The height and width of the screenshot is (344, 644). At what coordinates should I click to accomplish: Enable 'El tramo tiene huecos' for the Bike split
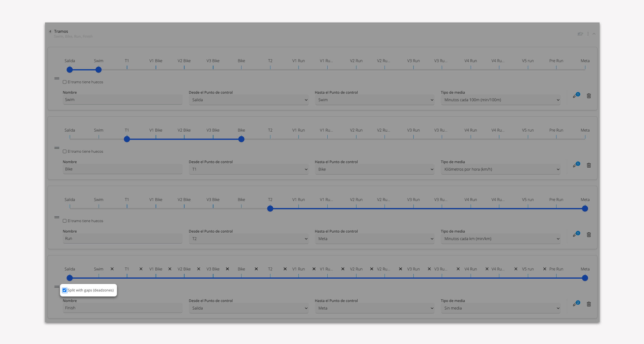click(65, 151)
